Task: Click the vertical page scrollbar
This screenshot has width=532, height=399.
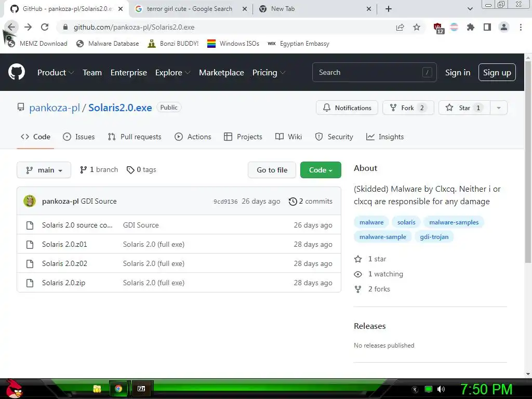Action: pos(528,162)
